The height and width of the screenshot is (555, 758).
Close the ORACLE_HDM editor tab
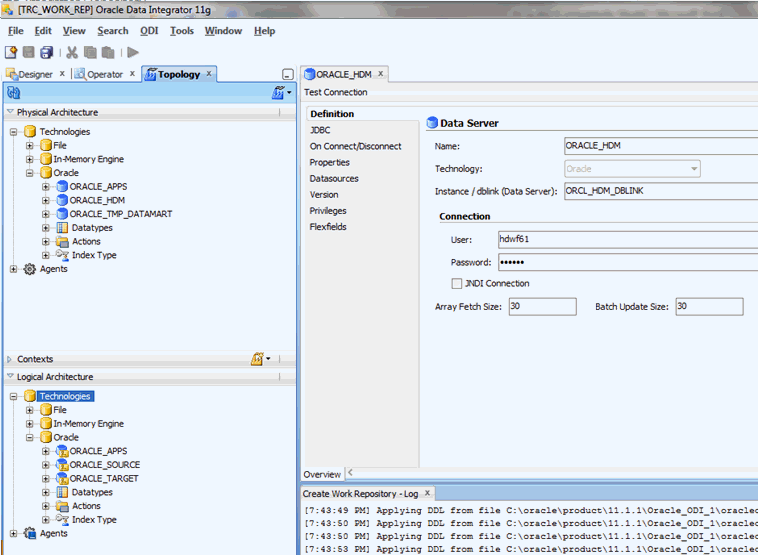380,73
